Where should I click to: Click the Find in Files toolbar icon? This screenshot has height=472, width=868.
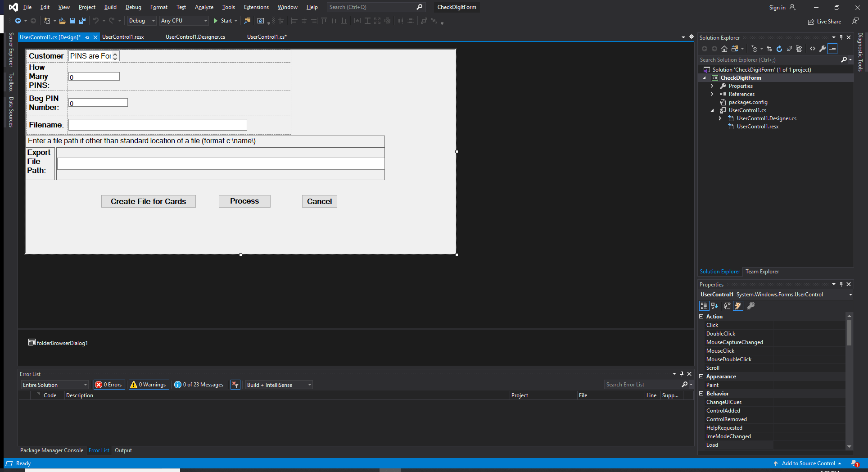pos(247,21)
